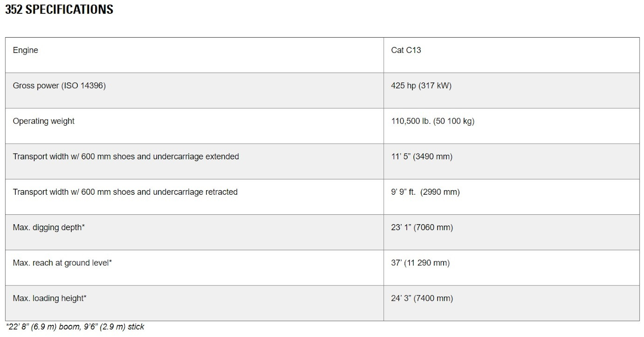Viewport: 644px width, 337px height.
Task: Click the 11' 5" (3490 mm) value
Action: coord(421,156)
